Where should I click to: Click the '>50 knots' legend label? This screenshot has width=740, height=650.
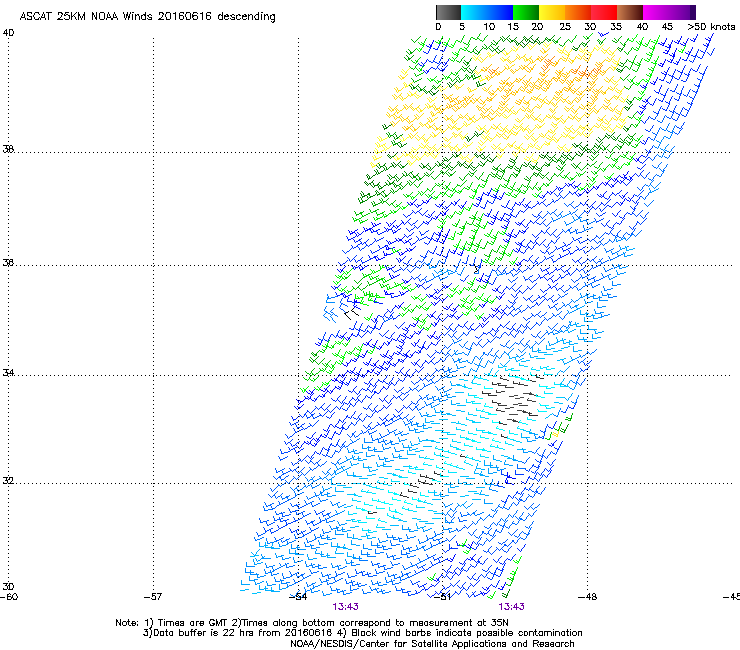point(711,27)
